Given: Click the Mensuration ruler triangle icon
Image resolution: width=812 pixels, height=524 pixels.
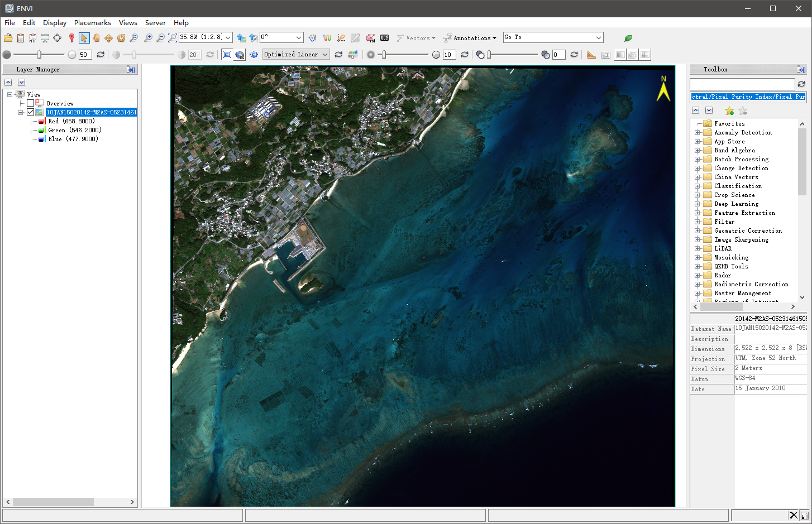Looking at the screenshot, I should [591, 55].
